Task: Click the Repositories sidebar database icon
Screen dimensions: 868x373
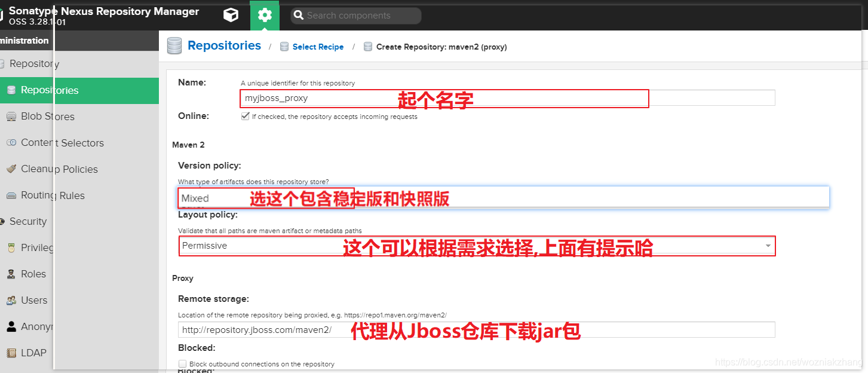Action: 11,90
